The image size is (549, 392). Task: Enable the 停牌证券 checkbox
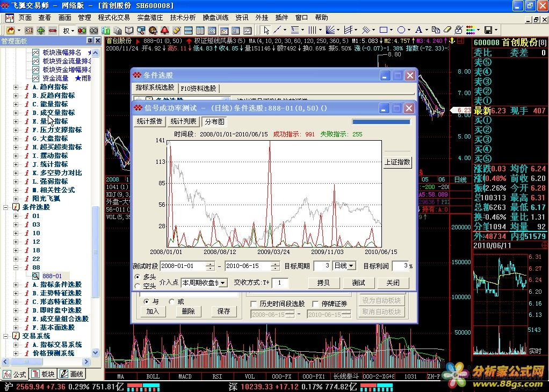(315, 304)
